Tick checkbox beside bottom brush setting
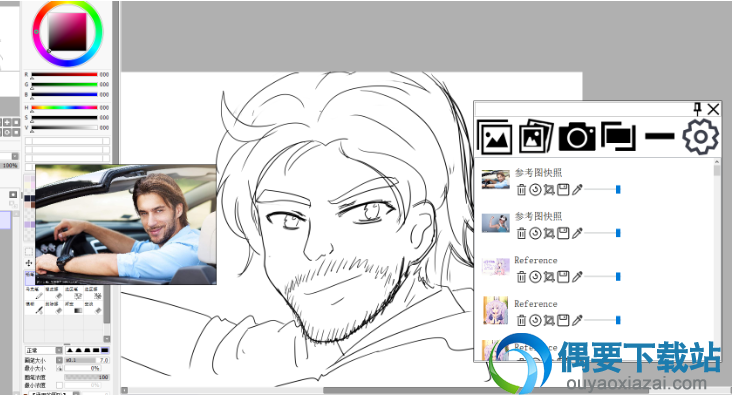 (x=59, y=385)
